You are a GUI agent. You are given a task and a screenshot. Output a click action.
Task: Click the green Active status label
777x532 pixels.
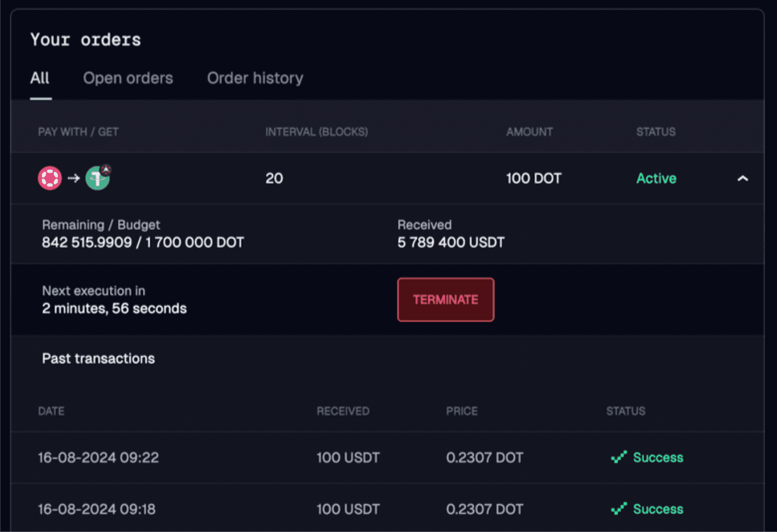point(656,179)
